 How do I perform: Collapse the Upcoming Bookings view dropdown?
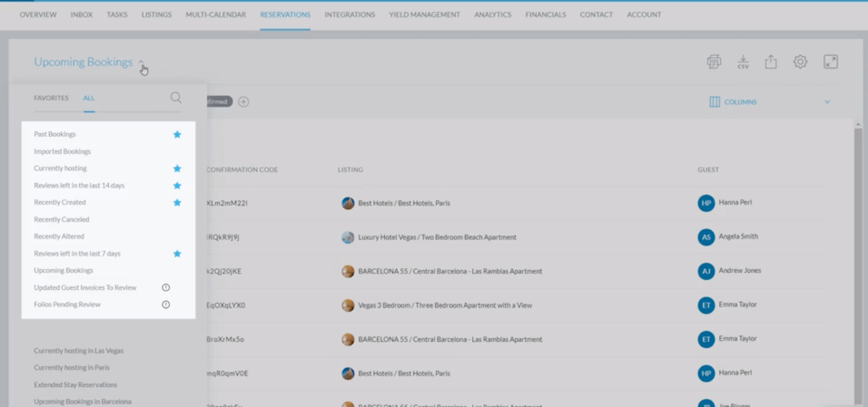click(141, 62)
